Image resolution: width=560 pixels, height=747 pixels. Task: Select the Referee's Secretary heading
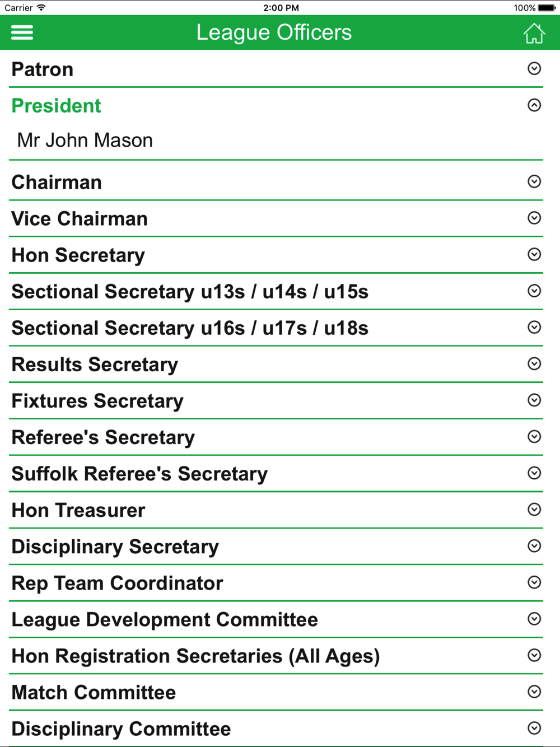103,437
